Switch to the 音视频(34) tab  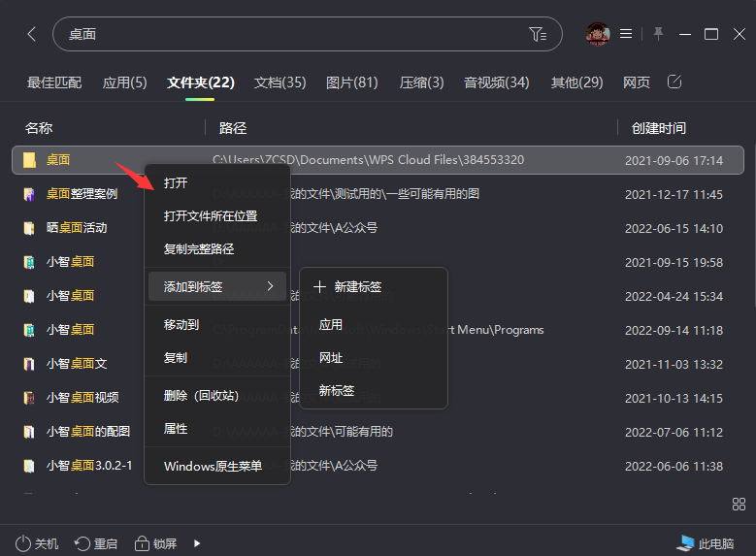pos(496,82)
